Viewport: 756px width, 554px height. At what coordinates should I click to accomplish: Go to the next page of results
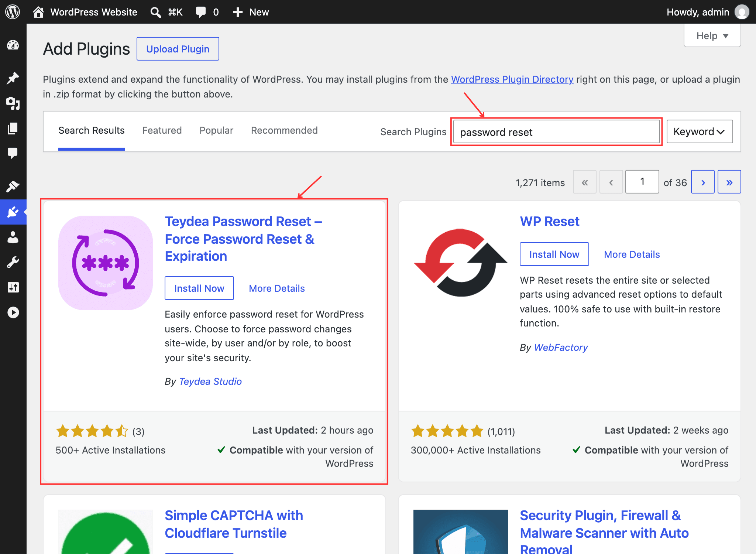(x=703, y=182)
